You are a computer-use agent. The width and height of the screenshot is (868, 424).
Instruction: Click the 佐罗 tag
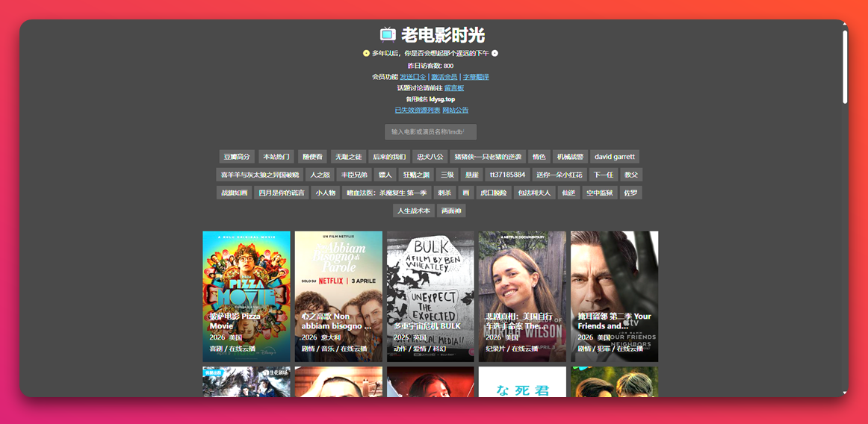pyautogui.click(x=631, y=193)
